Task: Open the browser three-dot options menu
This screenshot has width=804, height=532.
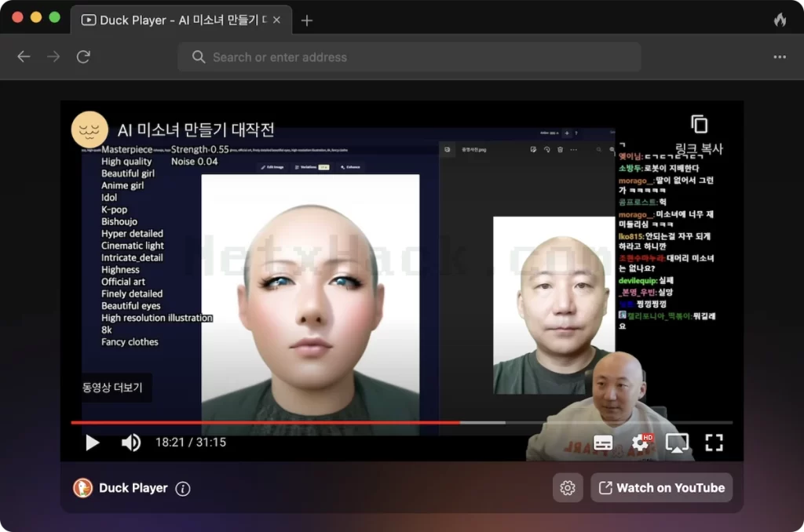Action: (x=780, y=57)
